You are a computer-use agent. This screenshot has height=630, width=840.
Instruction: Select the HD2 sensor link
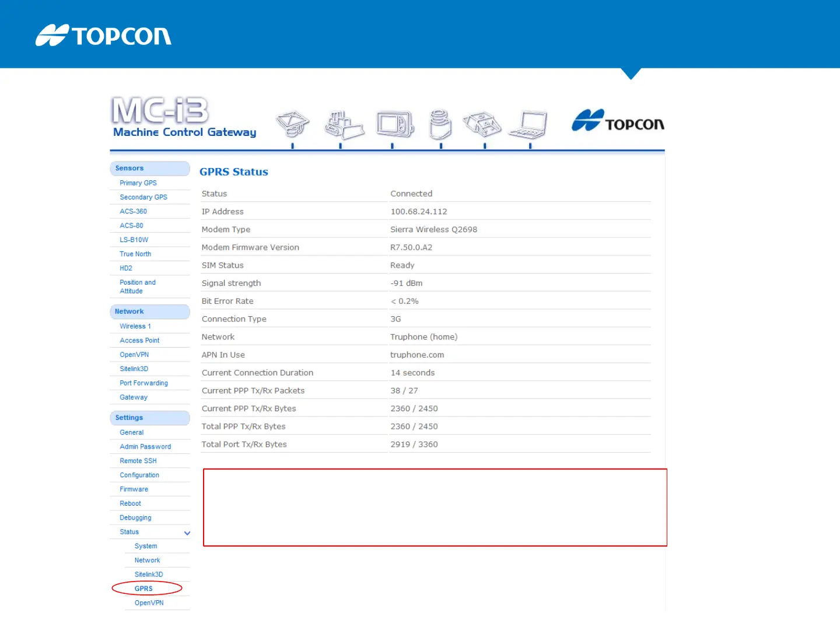[126, 268]
